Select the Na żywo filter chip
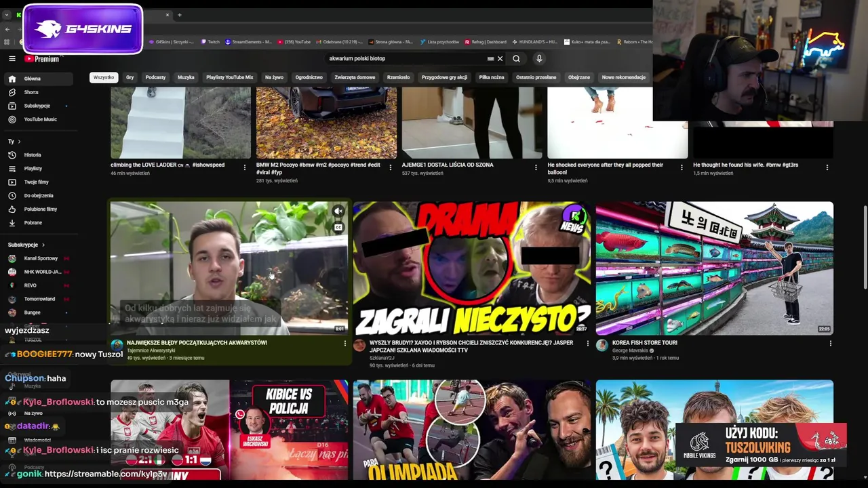Viewport: 868px width, 488px height. pyautogui.click(x=274, y=77)
